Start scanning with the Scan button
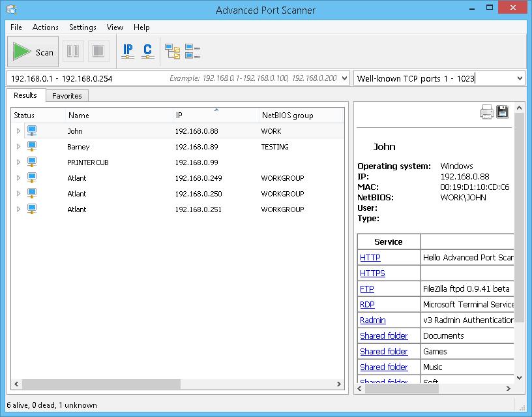Screen dimensions: 532x417 pyautogui.click(x=33, y=52)
